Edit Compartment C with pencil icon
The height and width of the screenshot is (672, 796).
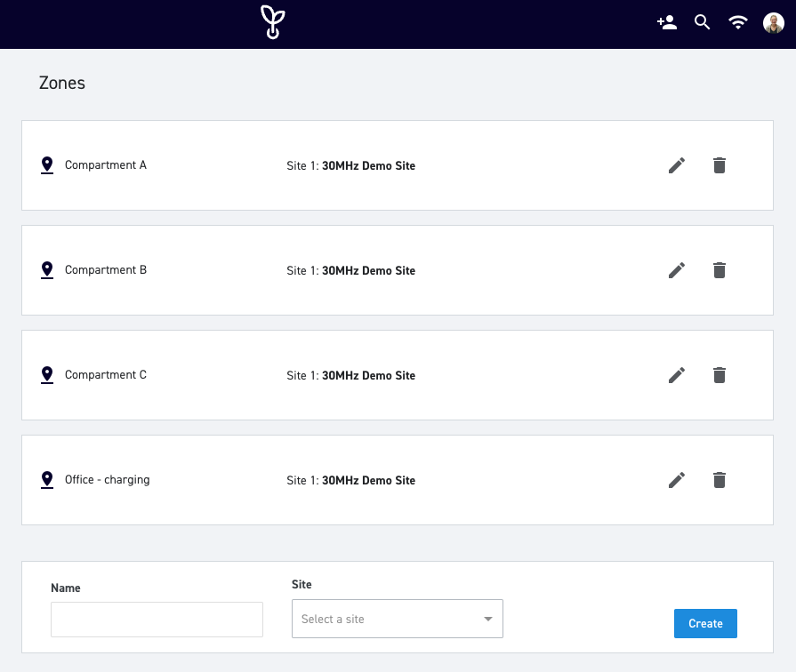(x=677, y=376)
